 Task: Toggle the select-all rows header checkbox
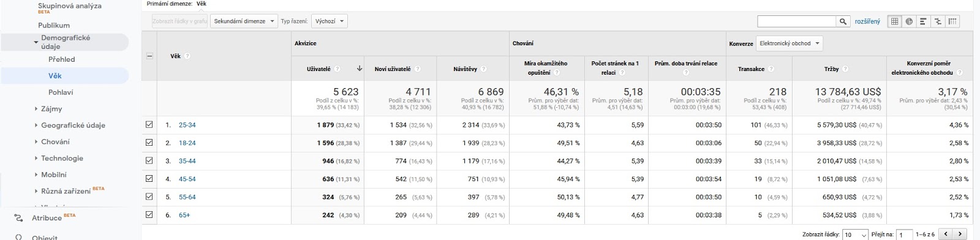[x=149, y=56]
